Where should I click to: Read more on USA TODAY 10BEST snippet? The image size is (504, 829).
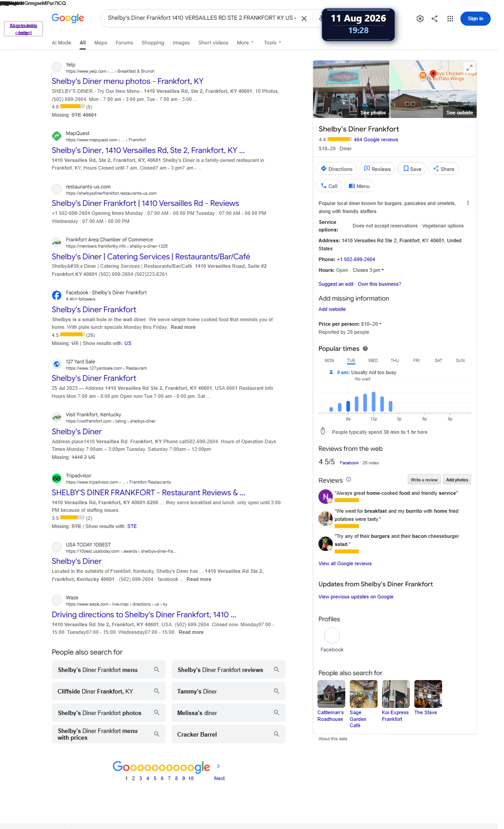(199, 580)
